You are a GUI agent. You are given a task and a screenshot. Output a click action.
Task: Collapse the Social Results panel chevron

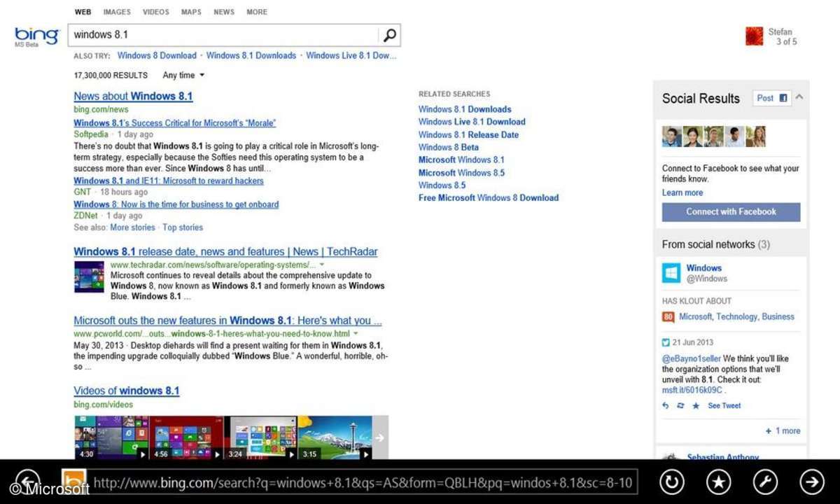point(799,97)
